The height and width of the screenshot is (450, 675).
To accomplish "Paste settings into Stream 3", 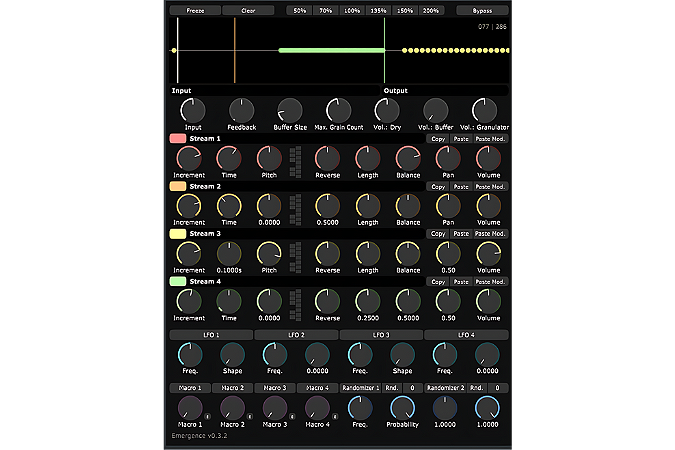I will point(461,233).
